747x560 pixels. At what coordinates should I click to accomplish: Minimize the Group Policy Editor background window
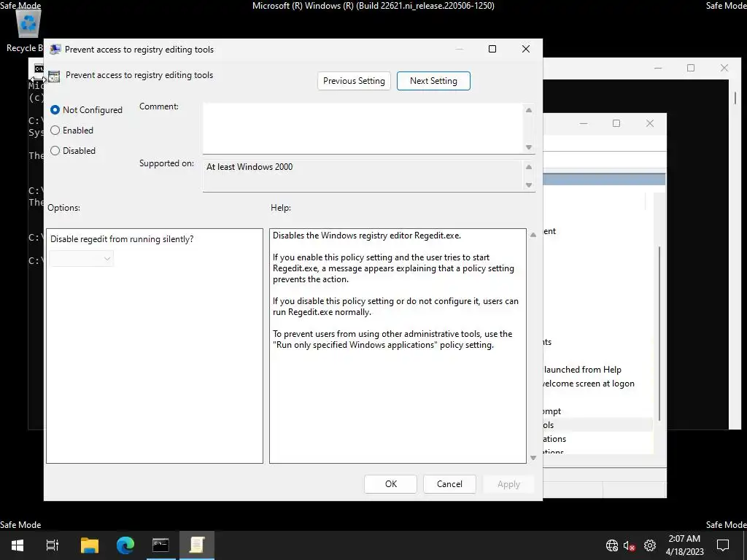584,123
